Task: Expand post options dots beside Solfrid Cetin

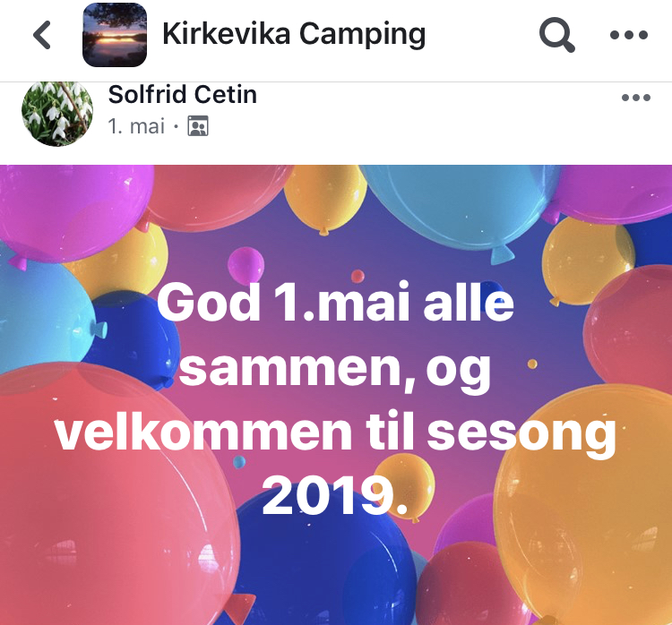Action: (636, 98)
